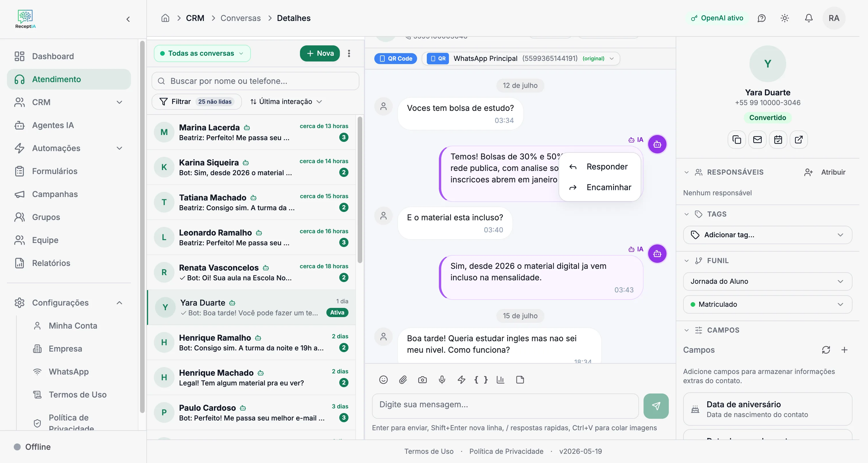Click the conversation list scrollbar

pyautogui.click(x=360, y=190)
